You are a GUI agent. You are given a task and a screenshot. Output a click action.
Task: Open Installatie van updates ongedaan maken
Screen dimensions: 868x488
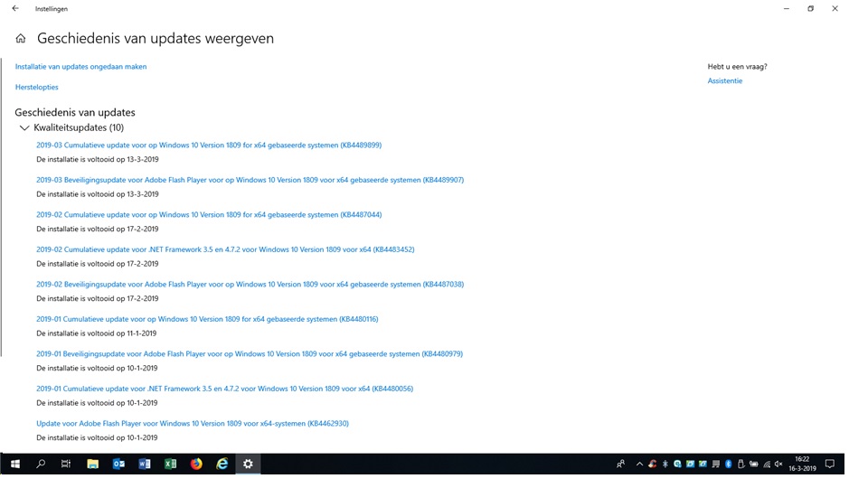[80, 66]
